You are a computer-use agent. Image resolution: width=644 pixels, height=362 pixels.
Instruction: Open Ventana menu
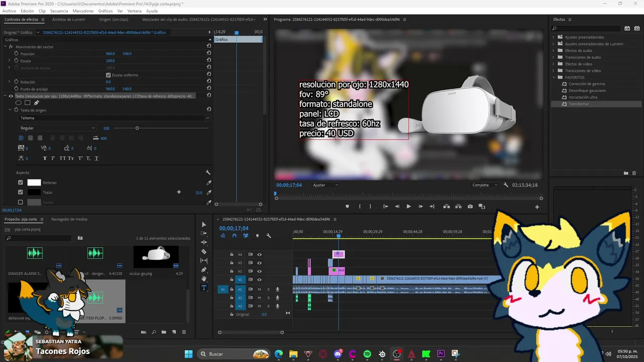pyautogui.click(x=134, y=11)
